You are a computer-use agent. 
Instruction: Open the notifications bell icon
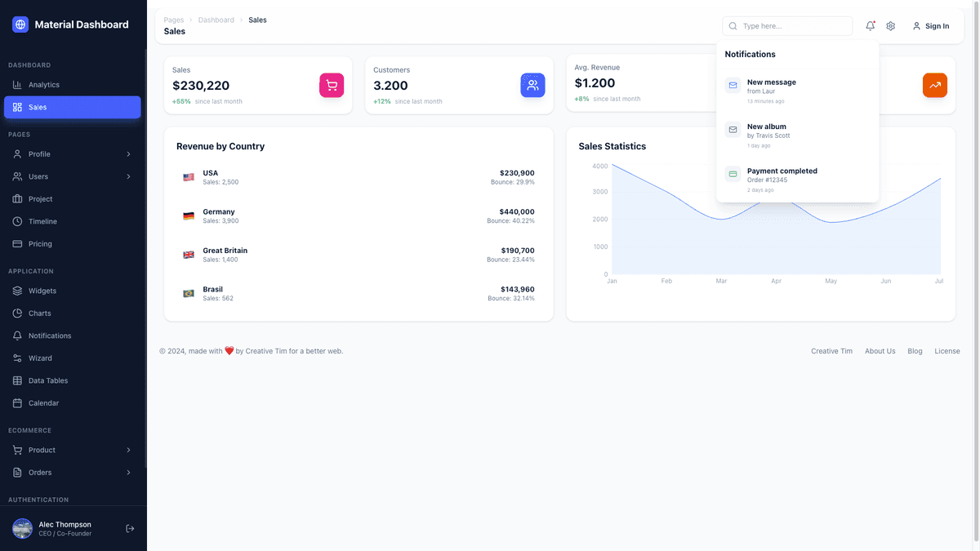point(870,25)
